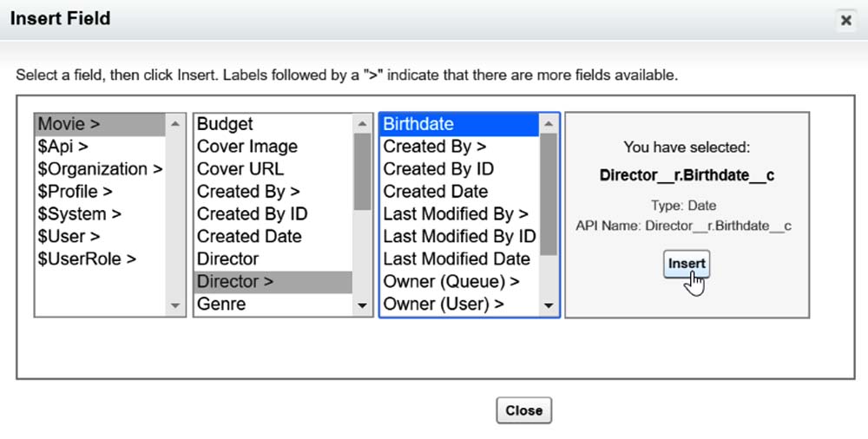Click scroll down arrow in third list
The width and height of the screenshot is (868, 439).
click(x=549, y=305)
